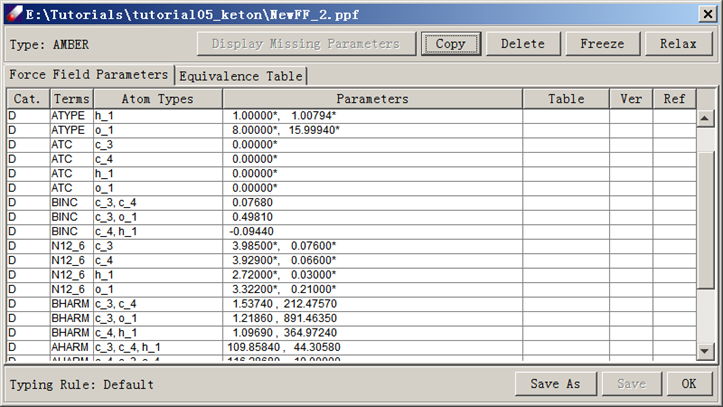Close the NewFF_2.ppf window
The width and height of the screenshot is (723, 407).
point(708,14)
